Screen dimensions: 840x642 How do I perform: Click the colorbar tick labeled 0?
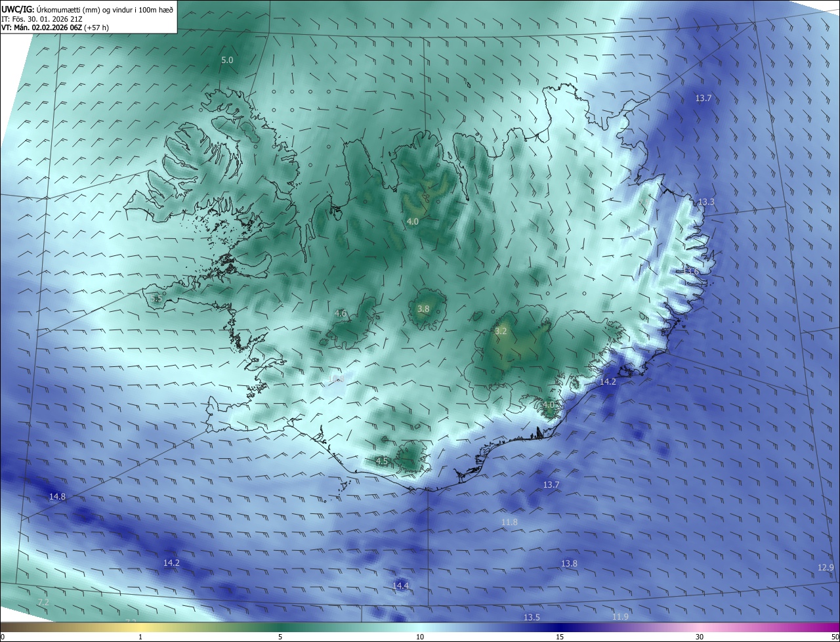click(x=3, y=637)
